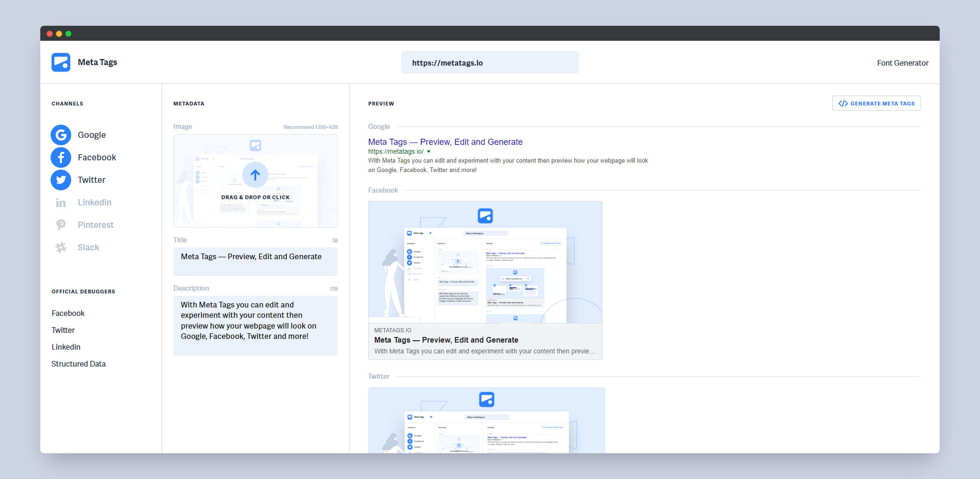Select the Pinterest channel icon
The image size is (980, 479).
click(61, 225)
